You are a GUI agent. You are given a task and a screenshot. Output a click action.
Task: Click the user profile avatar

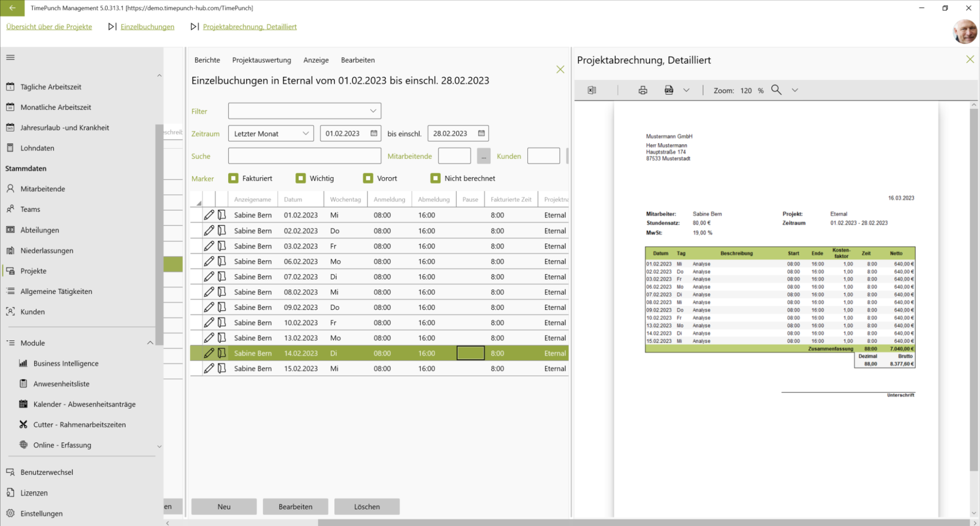point(964,32)
